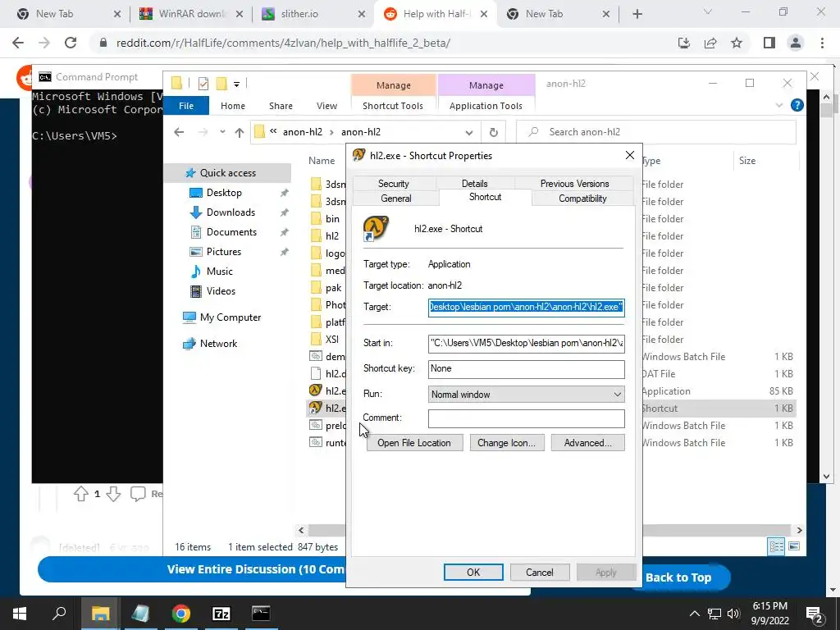Open notification center icon
The width and height of the screenshot is (840, 630).
[x=815, y=614]
